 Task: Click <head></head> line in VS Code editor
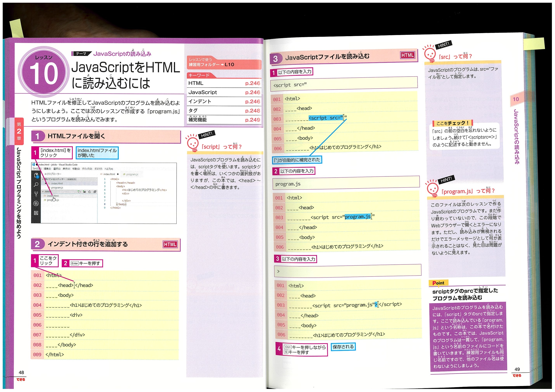126,183
